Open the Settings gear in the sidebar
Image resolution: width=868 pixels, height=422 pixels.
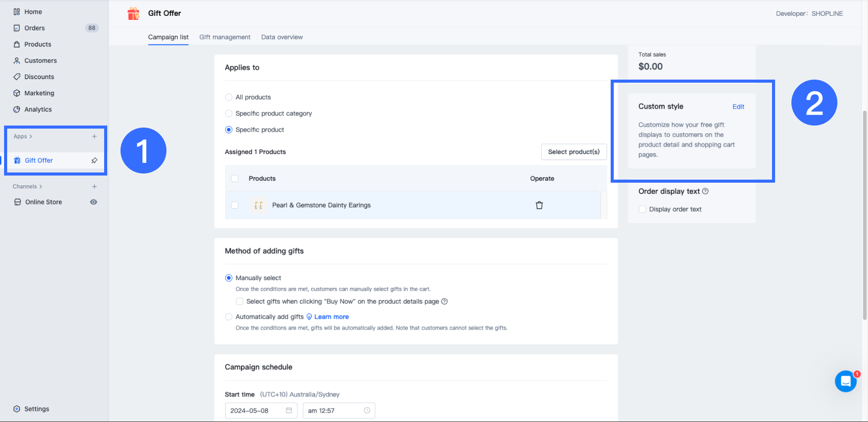[17, 409]
